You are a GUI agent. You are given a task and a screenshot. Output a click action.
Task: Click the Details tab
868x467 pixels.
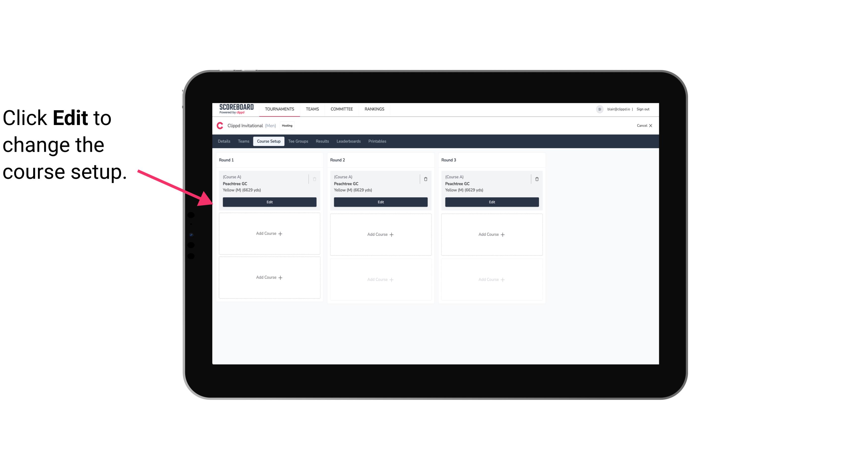click(224, 141)
